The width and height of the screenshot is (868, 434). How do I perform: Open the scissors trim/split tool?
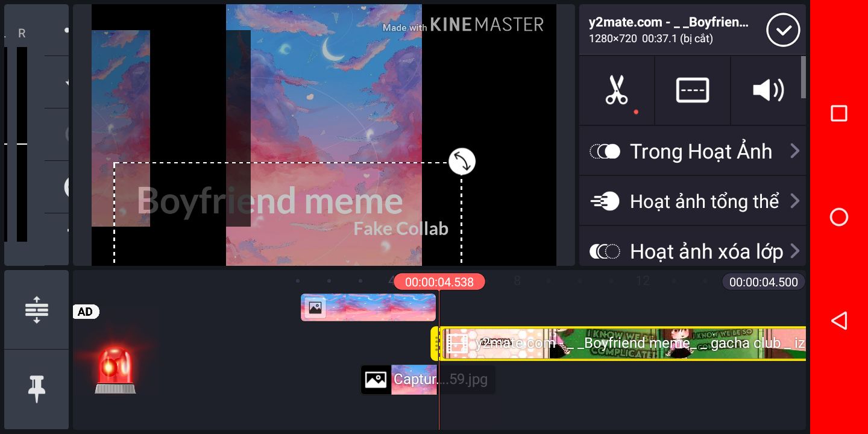pyautogui.click(x=617, y=90)
